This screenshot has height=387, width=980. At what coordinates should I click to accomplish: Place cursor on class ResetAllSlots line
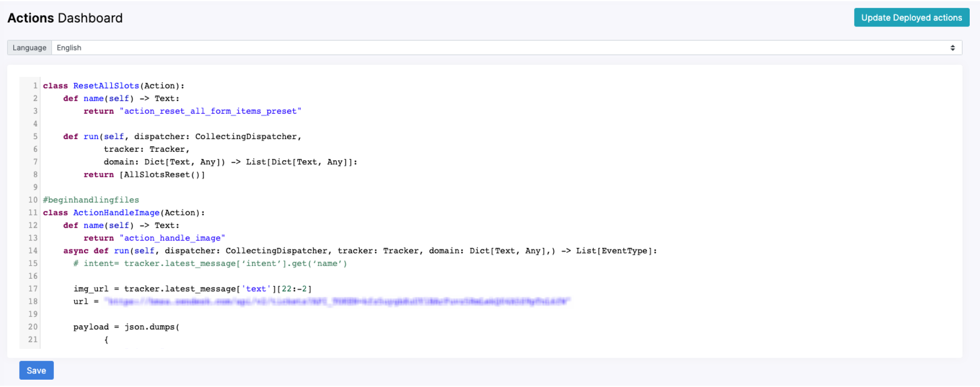point(114,86)
